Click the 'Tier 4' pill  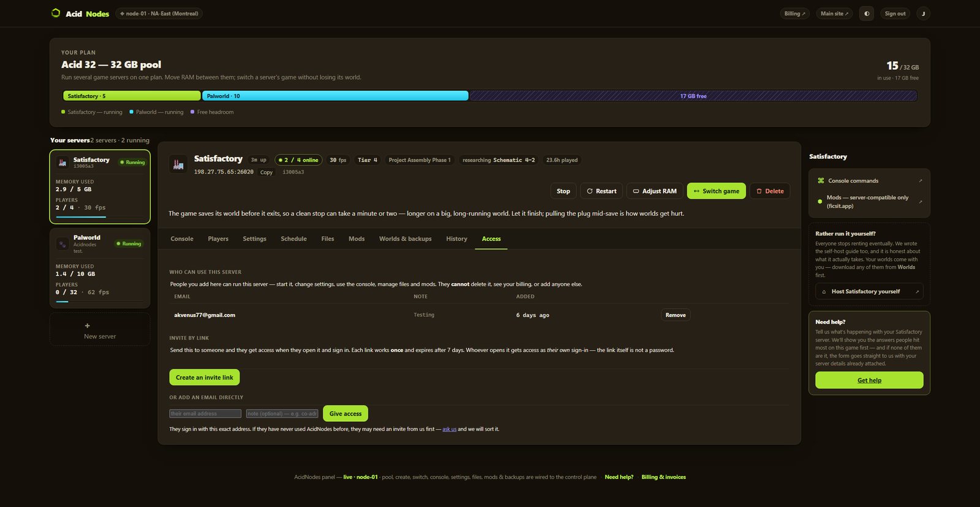367,160
